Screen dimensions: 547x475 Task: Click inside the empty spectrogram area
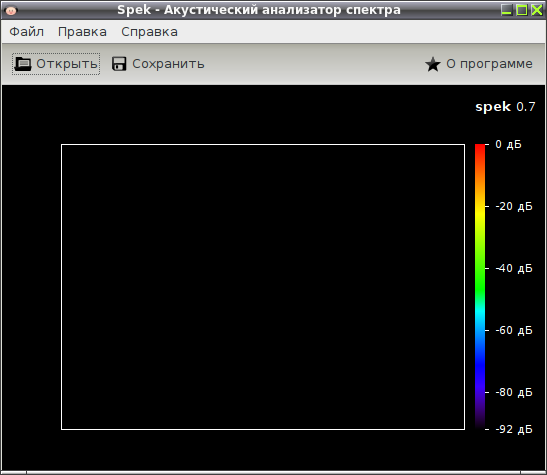(263, 287)
